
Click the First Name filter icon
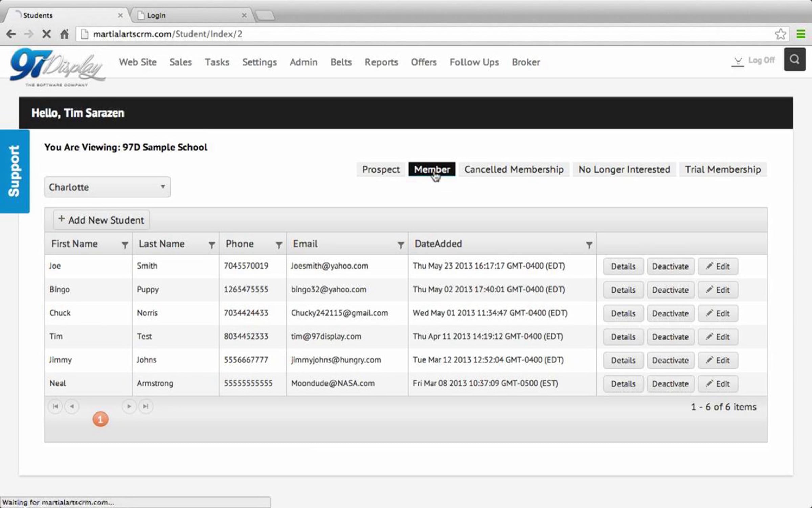coord(125,245)
